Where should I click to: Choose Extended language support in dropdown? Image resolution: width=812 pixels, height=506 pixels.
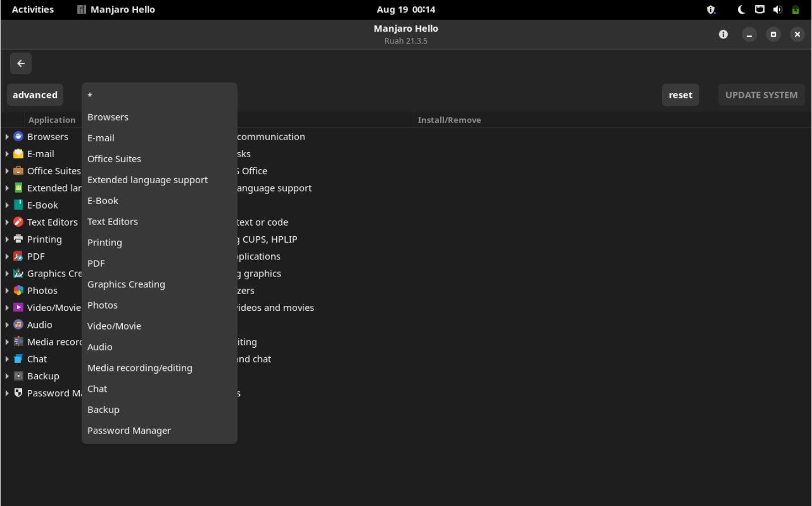pyautogui.click(x=160, y=180)
